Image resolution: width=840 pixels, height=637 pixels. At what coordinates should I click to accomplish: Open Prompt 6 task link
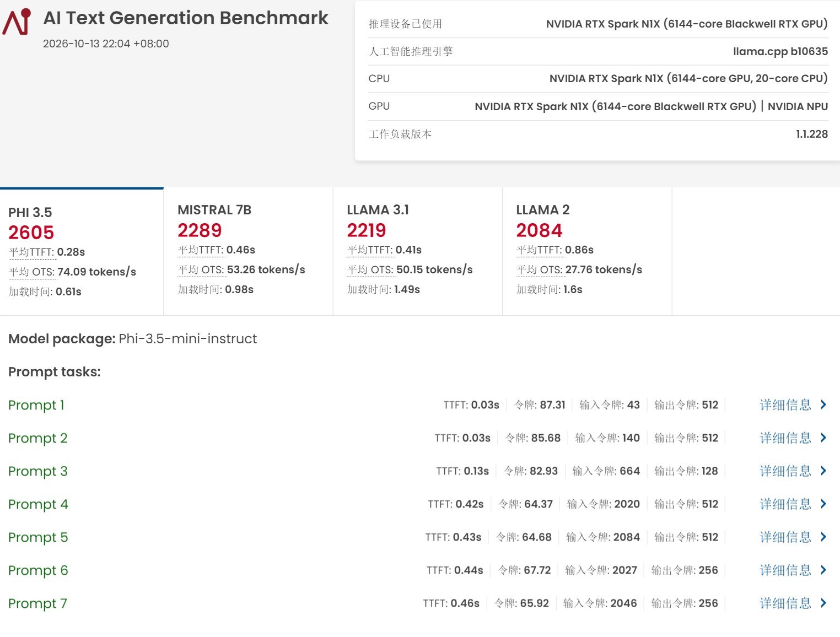38,570
